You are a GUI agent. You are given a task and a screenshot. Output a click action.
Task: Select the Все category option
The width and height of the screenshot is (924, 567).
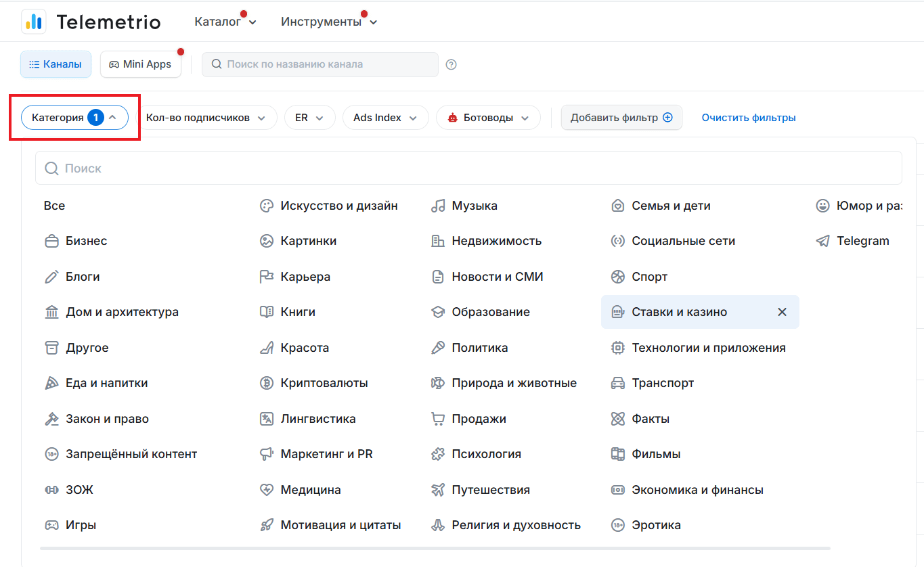(55, 206)
